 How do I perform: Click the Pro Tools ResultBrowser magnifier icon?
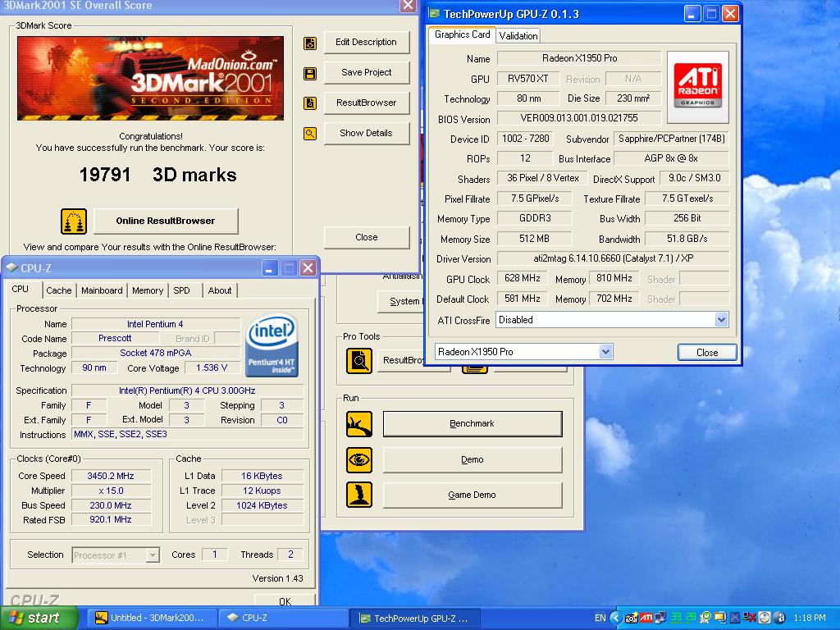tap(359, 361)
